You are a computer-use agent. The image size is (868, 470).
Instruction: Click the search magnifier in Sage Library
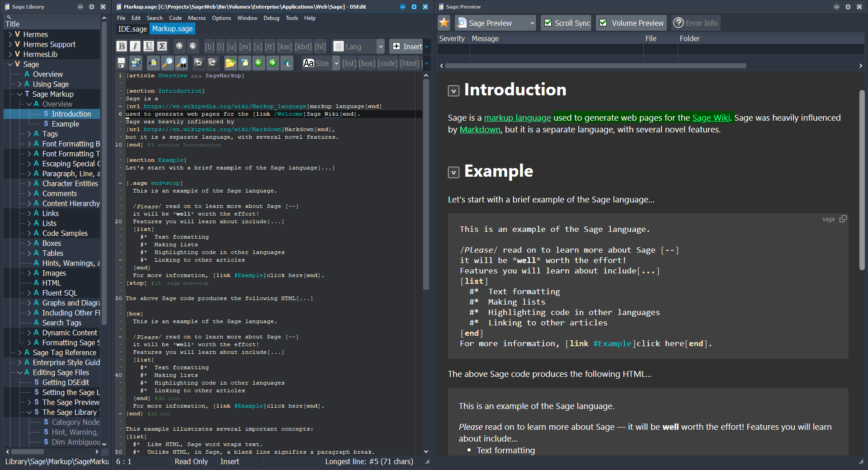pyautogui.click(x=9, y=17)
